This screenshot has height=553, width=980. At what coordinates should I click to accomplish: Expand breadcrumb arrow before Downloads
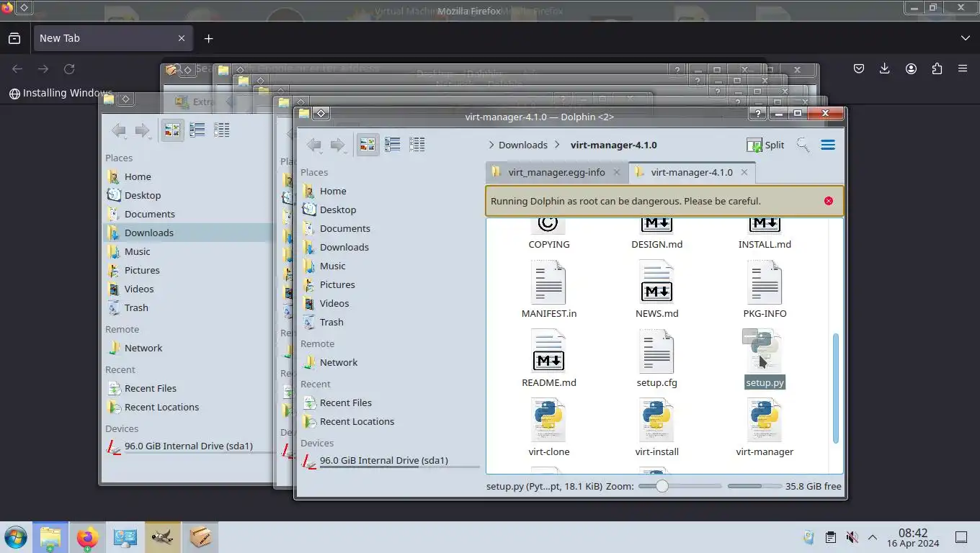click(x=491, y=145)
